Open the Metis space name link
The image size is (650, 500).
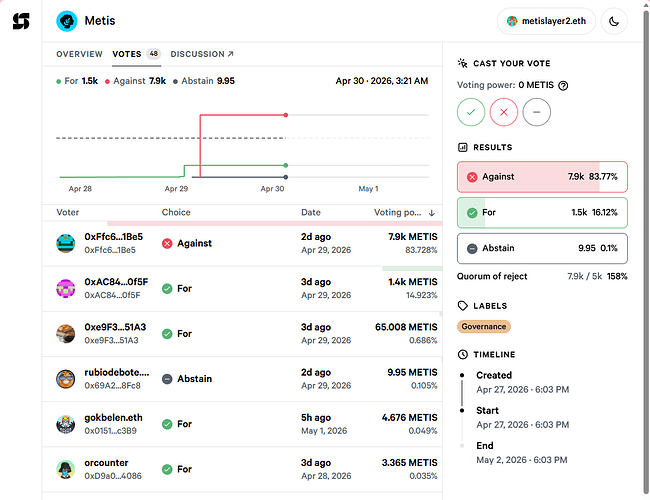coord(100,21)
